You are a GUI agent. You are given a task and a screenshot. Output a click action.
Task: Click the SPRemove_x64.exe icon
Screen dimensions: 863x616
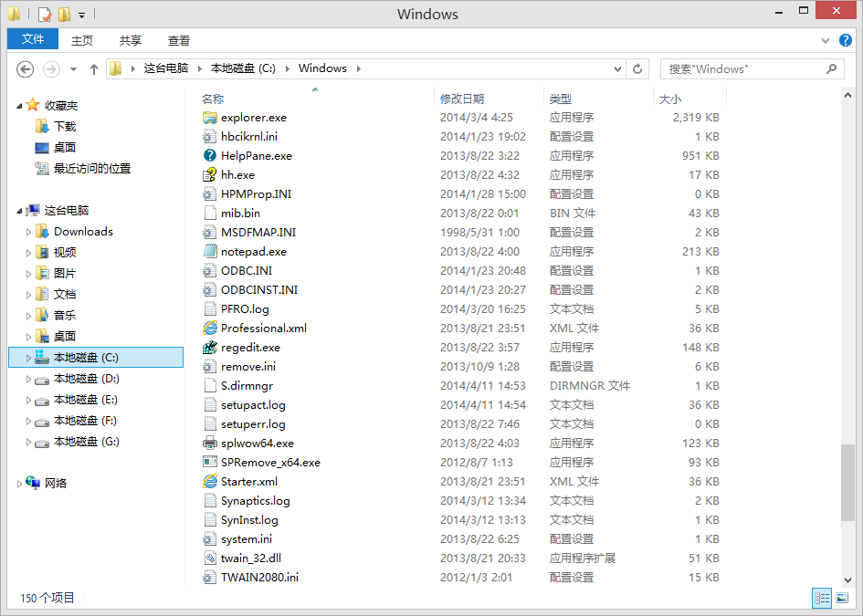tap(210, 463)
